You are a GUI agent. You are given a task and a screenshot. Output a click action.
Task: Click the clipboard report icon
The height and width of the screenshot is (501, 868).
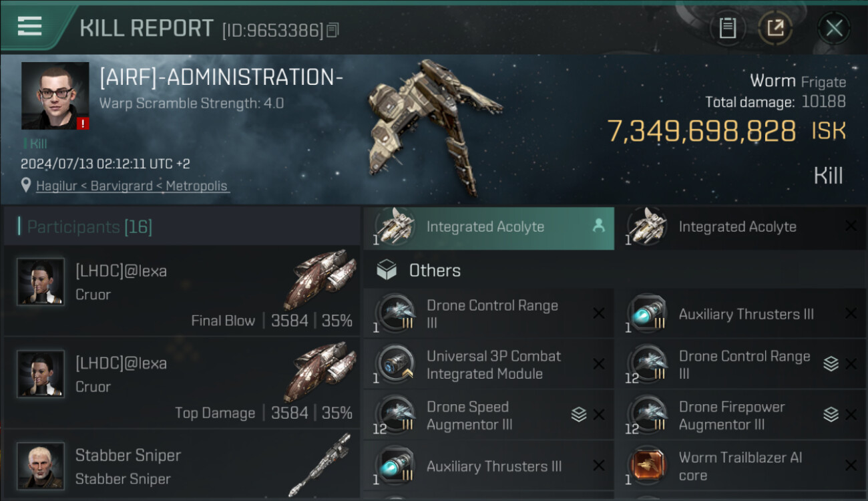tap(727, 28)
